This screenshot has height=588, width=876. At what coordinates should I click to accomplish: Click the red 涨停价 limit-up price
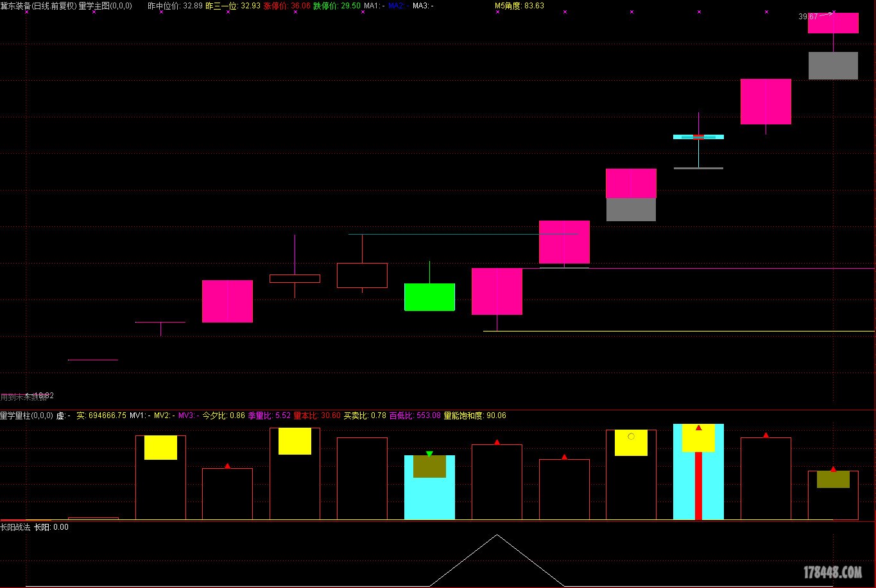pyautogui.click(x=287, y=6)
